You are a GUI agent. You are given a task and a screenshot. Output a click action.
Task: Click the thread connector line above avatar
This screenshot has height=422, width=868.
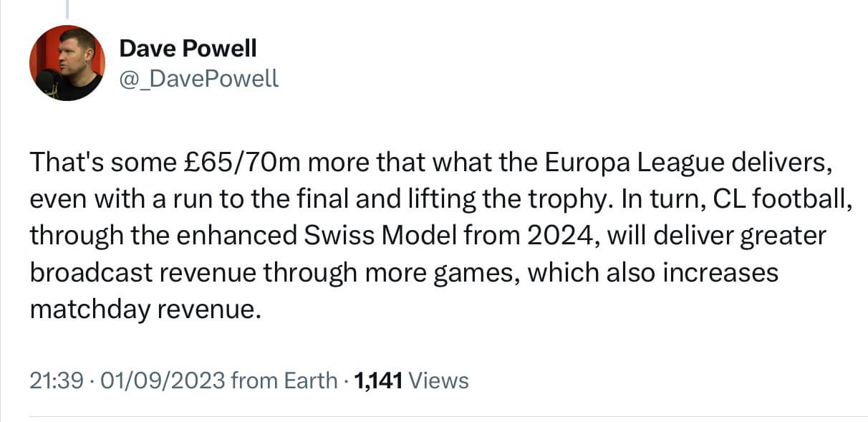[x=68, y=9]
